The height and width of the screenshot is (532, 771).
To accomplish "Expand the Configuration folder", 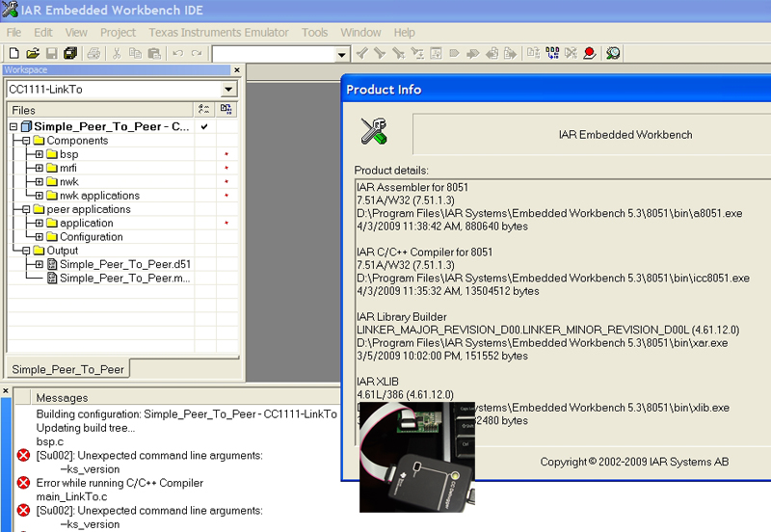I will coord(40,237).
